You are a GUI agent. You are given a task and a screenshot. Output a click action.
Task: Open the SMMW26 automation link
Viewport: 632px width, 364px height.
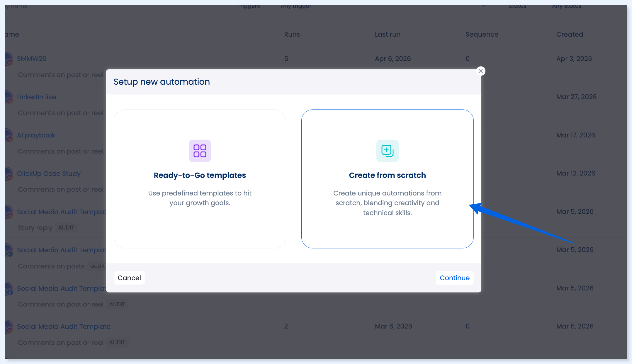click(x=32, y=59)
